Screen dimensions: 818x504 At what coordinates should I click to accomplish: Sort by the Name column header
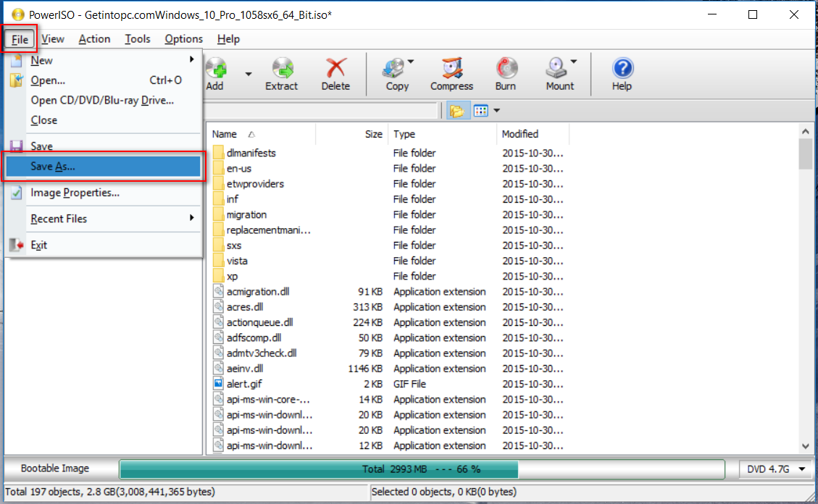point(261,134)
